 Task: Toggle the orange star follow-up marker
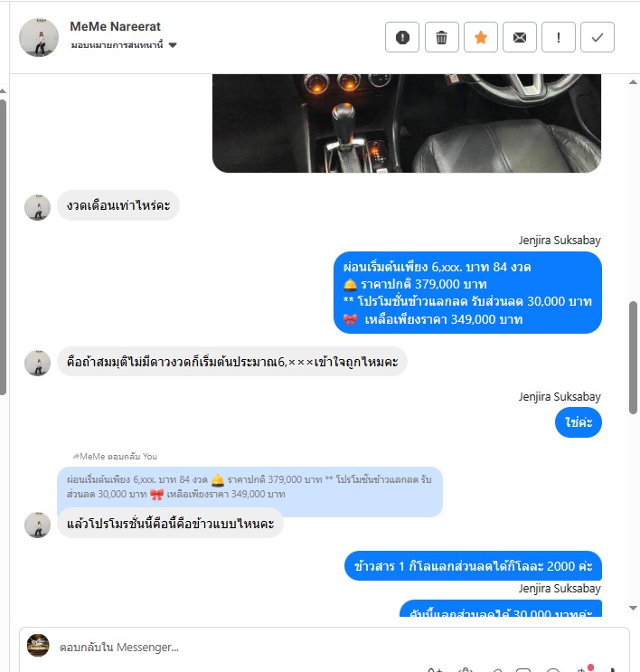pos(481,37)
